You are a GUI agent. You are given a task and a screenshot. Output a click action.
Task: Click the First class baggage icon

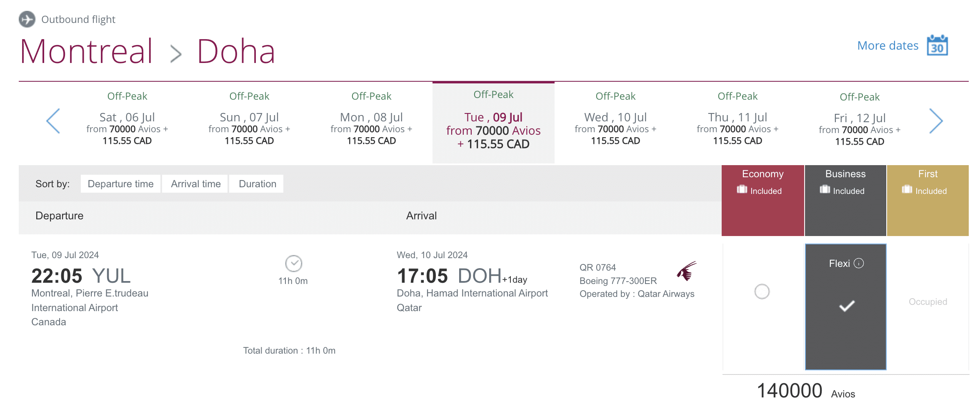907,190
